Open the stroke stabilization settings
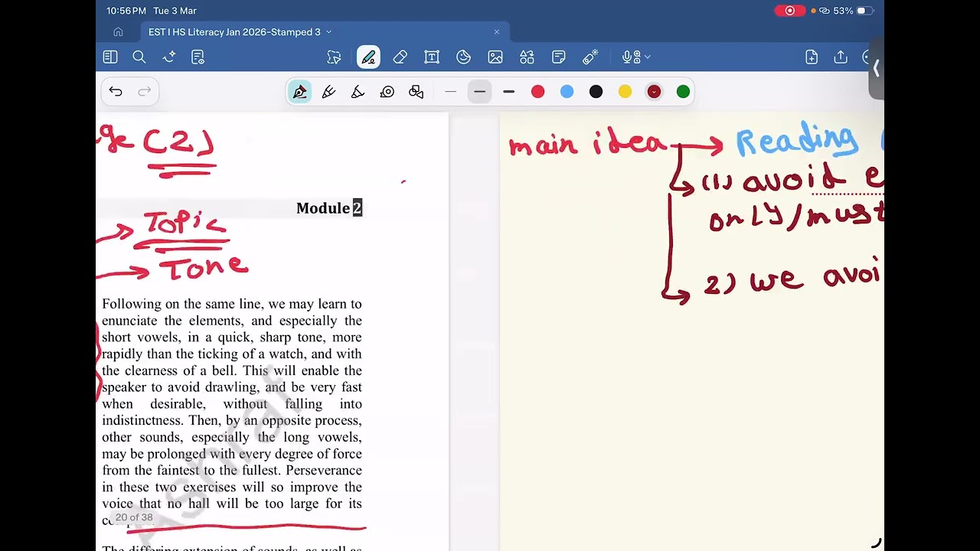The height and width of the screenshot is (551, 980). (387, 92)
